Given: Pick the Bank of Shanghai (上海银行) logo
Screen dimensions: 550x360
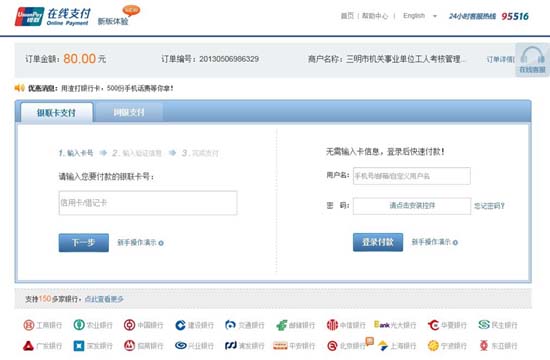Looking at the screenshot, I should (x=383, y=346).
